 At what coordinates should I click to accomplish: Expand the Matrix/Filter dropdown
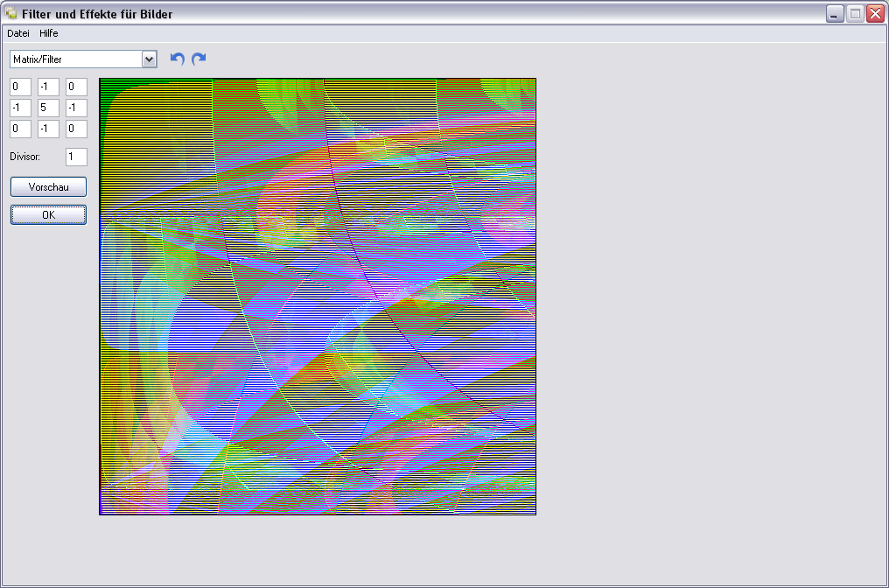click(x=149, y=59)
